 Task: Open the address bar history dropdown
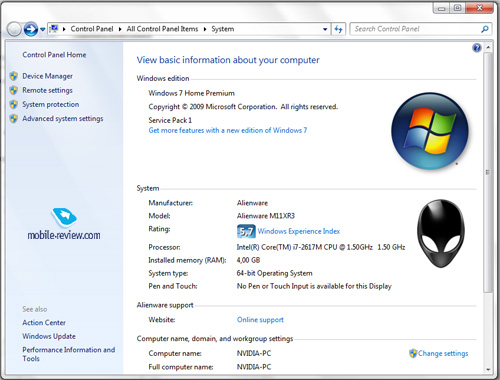[325, 29]
